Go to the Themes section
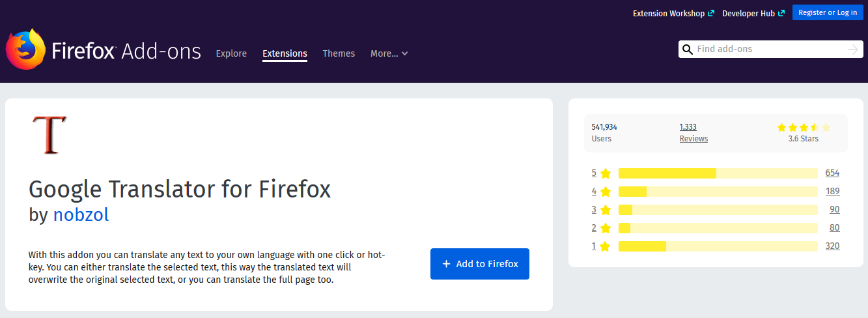868x318 pixels. point(339,53)
